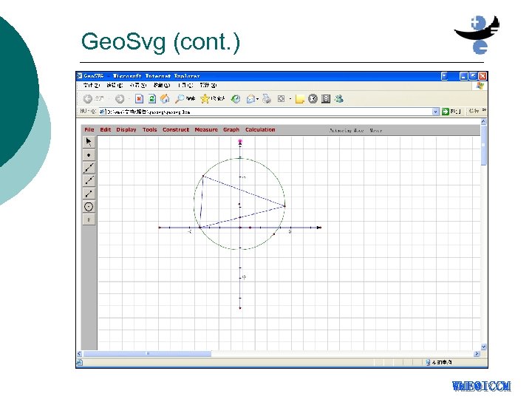The height and width of the screenshot is (399, 532).
Task: Open GeoSvg File menu
Action: coord(89,129)
